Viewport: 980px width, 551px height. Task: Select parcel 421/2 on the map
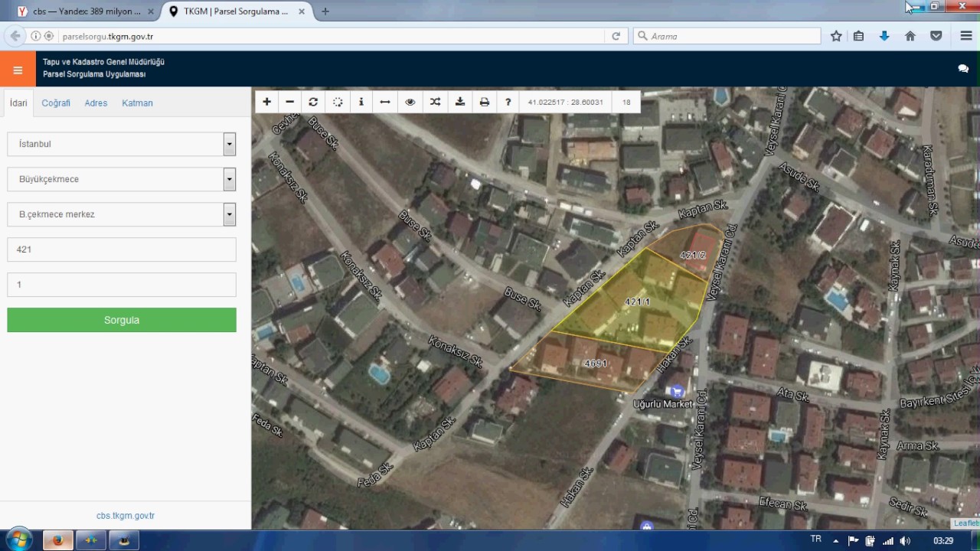[692, 255]
